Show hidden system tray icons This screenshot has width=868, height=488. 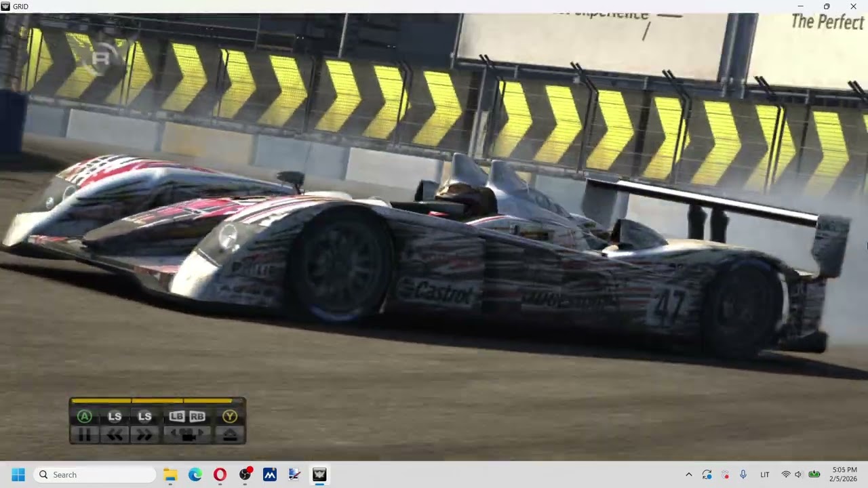click(x=689, y=474)
